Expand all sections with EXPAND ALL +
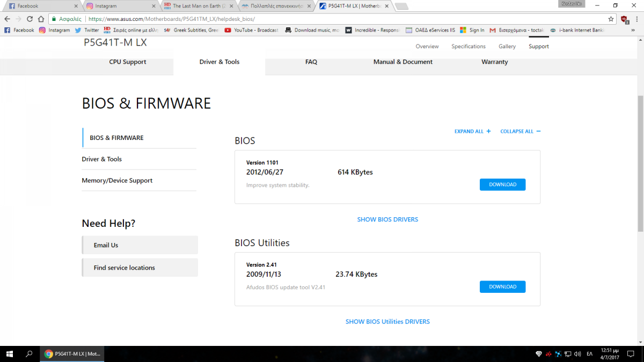 (x=473, y=131)
